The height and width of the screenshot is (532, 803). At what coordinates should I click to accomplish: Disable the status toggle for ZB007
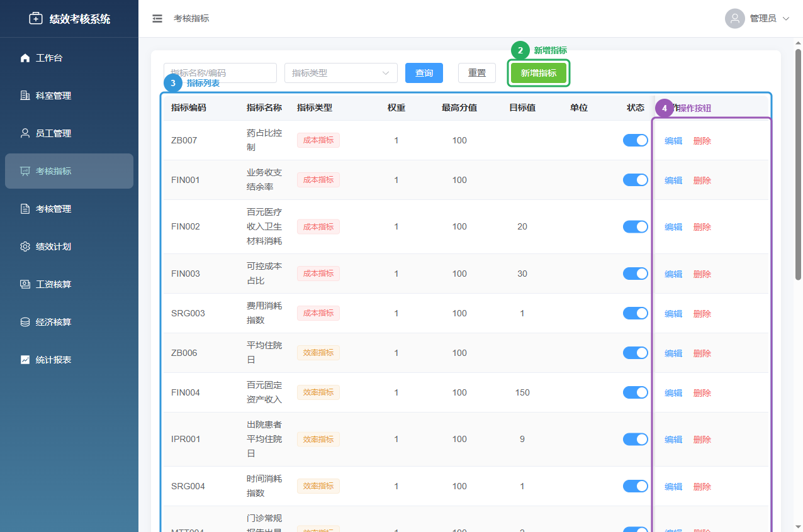(x=635, y=140)
